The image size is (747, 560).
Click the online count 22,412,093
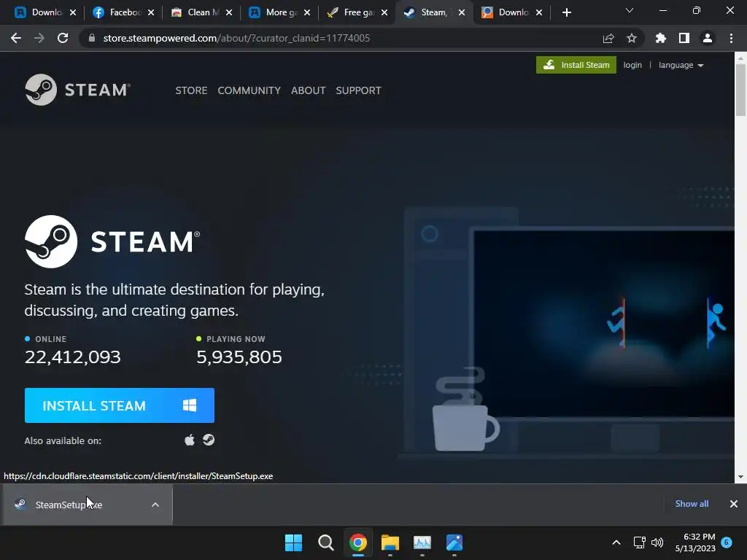point(72,357)
